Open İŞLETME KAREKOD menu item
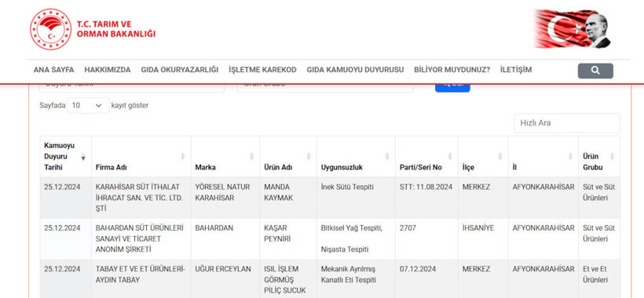Image resolution: width=644 pixels, height=298 pixels. coord(262,70)
